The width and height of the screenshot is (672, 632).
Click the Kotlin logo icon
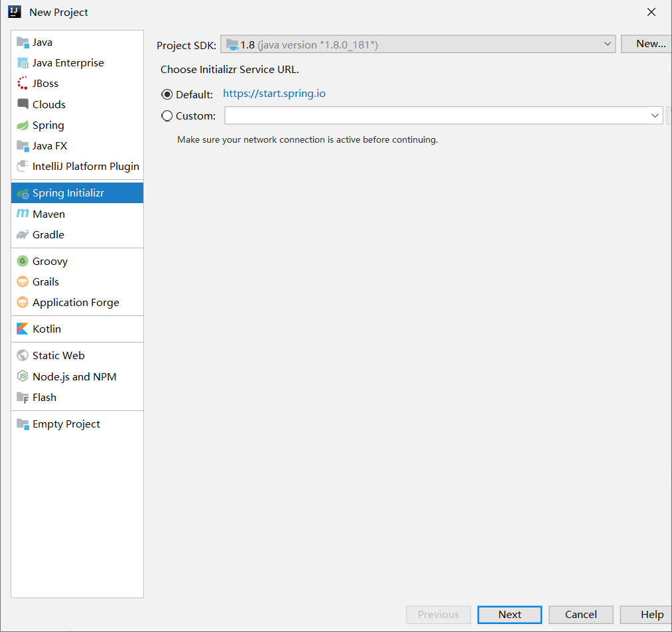23,329
